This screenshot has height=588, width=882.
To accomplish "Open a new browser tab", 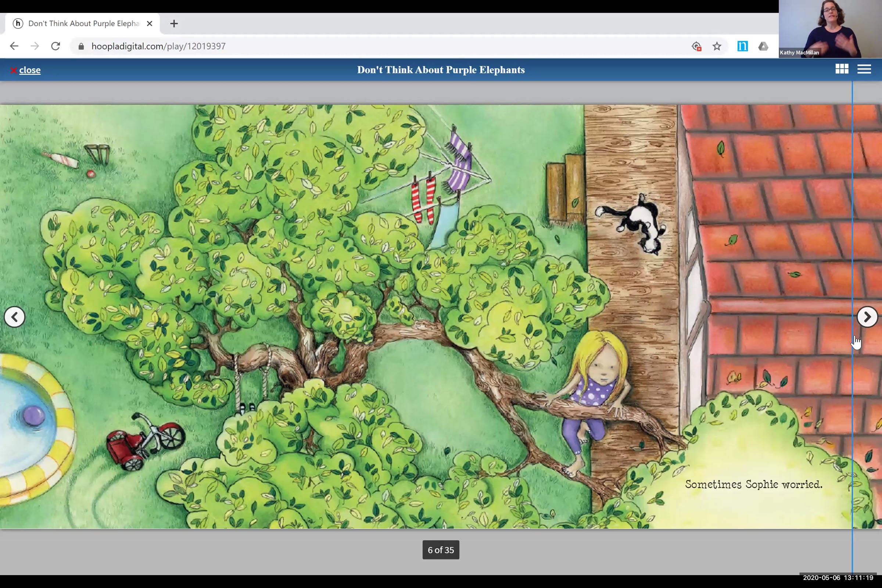I will coord(173,24).
